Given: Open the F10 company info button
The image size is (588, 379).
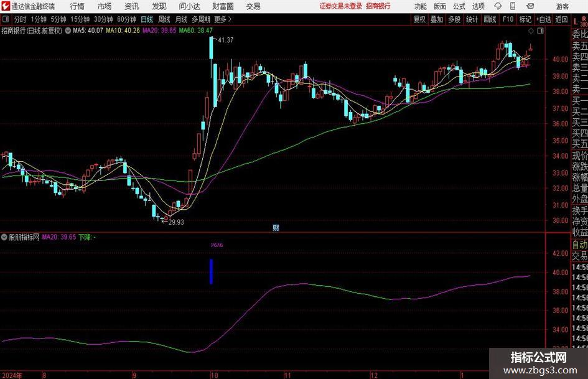Looking at the screenshot, I should (508, 19).
